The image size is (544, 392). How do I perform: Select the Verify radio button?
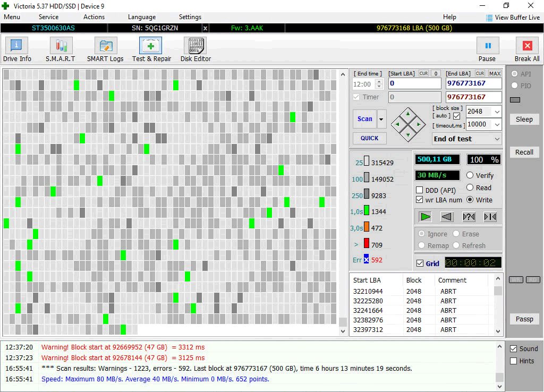point(470,175)
